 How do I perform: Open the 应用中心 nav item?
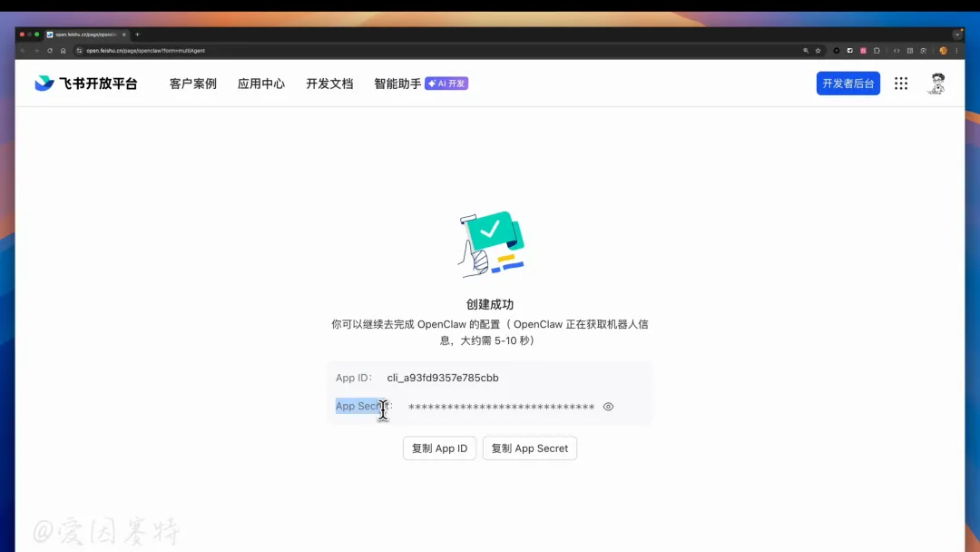click(261, 84)
